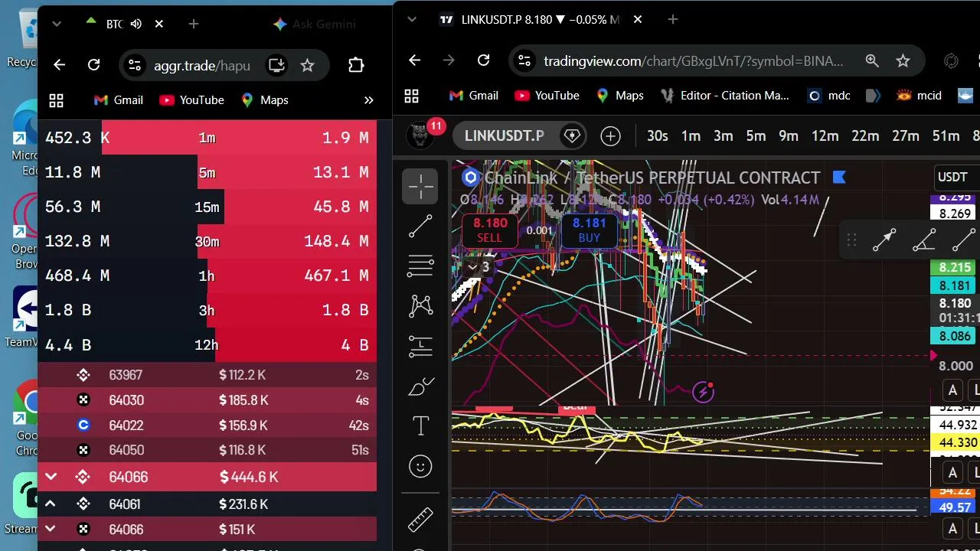Select the crosshair cursor tool in TradingView

click(x=420, y=186)
